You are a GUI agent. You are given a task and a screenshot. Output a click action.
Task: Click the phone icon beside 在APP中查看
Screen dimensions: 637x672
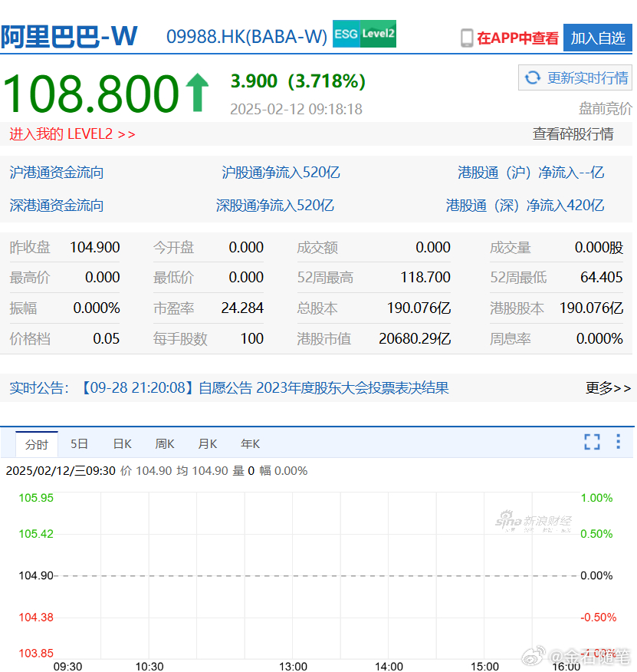point(467,38)
